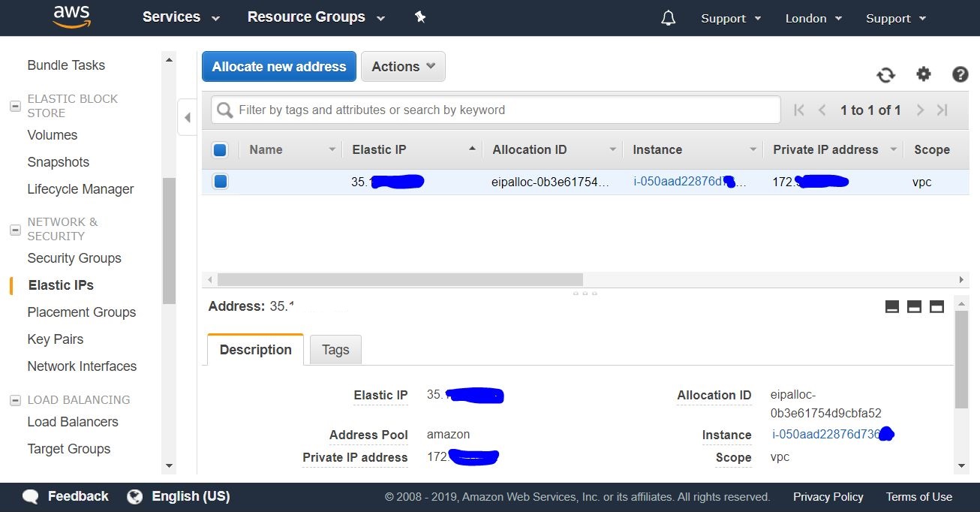Click the Feedback speech bubble icon
Viewport: 980px width, 512px height.
(29, 495)
